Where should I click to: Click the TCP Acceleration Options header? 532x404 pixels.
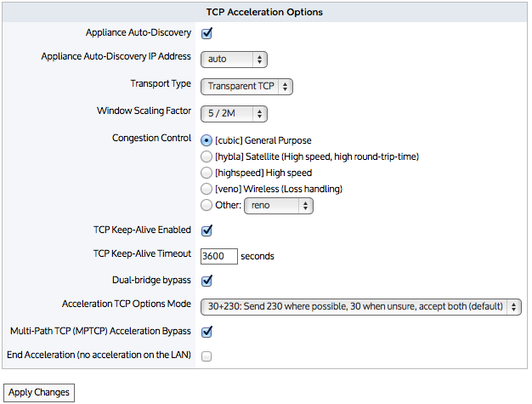264,13
